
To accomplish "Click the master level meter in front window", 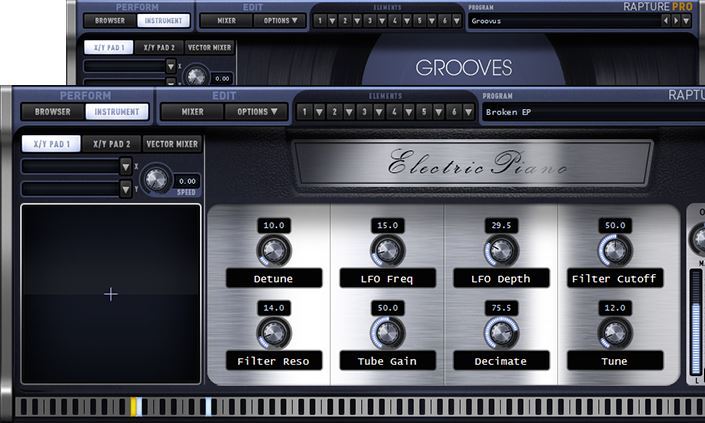I will [x=696, y=321].
